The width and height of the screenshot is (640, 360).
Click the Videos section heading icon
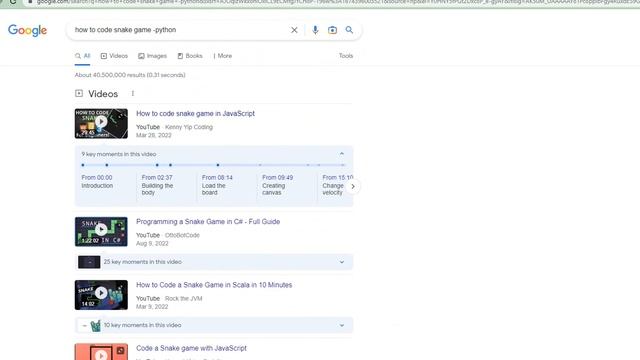[79, 93]
